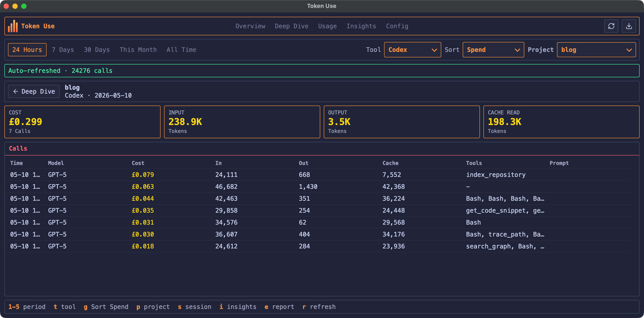This screenshot has height=318, width=644.
Task: Click the Cache column header
Action: (390, 163)
